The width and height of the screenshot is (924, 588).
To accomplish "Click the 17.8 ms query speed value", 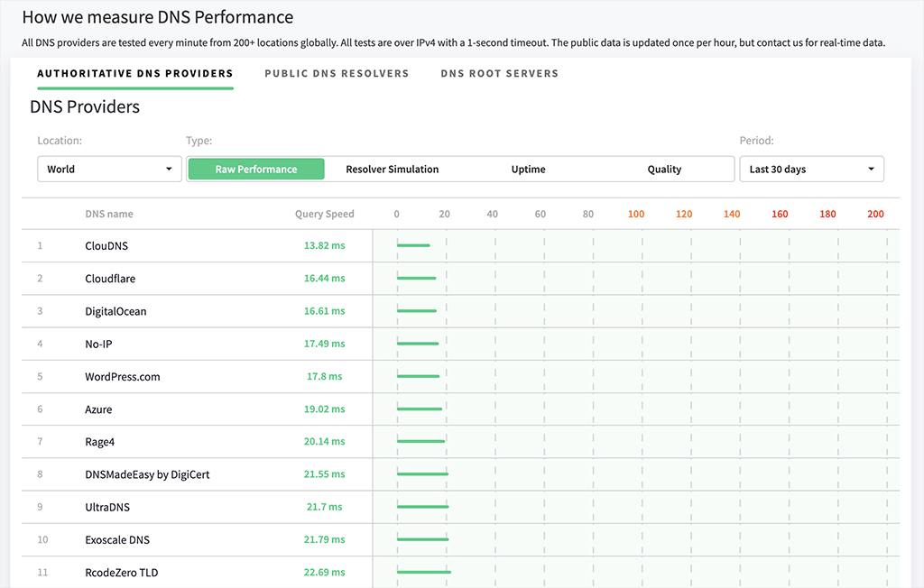I will 325,376.
